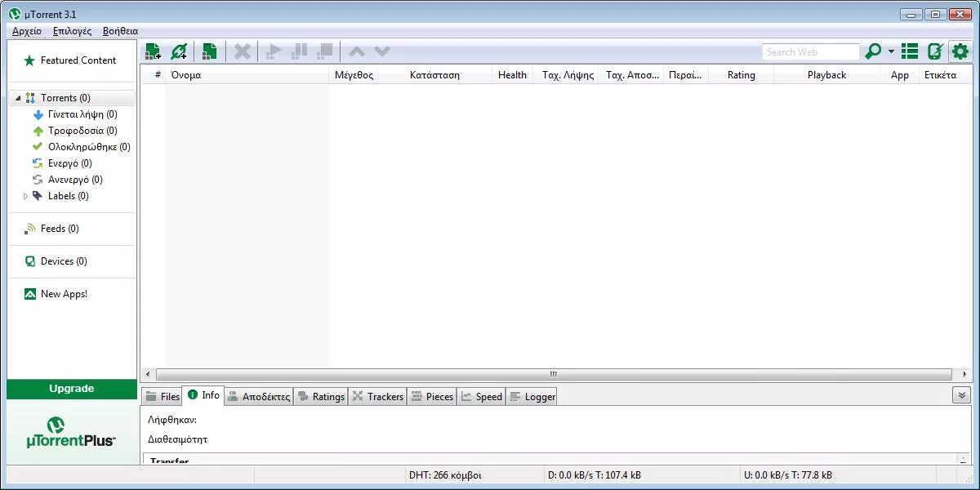Select Ενεργό (0) category
This screenshot has width=980, height=490.
(62, 163)
